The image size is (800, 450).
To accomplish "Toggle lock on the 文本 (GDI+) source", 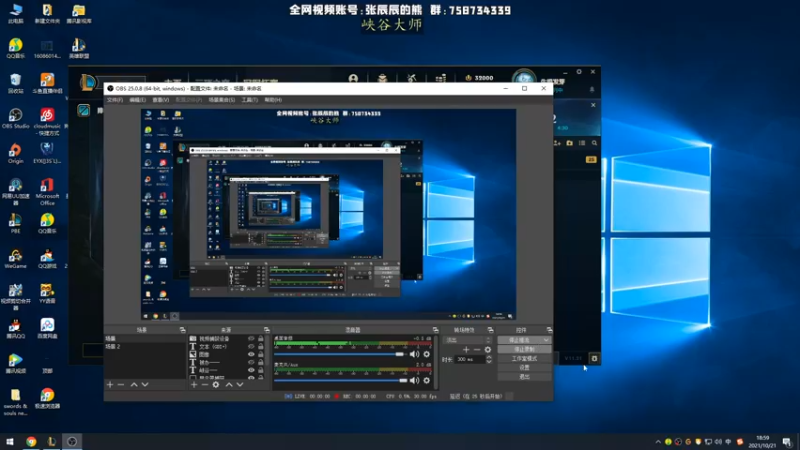I will point(261,346).
